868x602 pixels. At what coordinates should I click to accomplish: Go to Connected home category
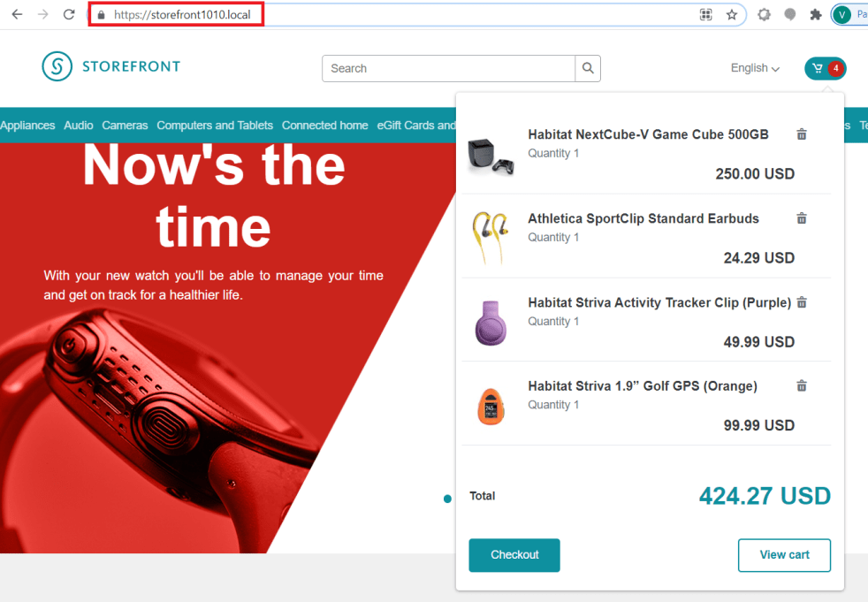324,126
